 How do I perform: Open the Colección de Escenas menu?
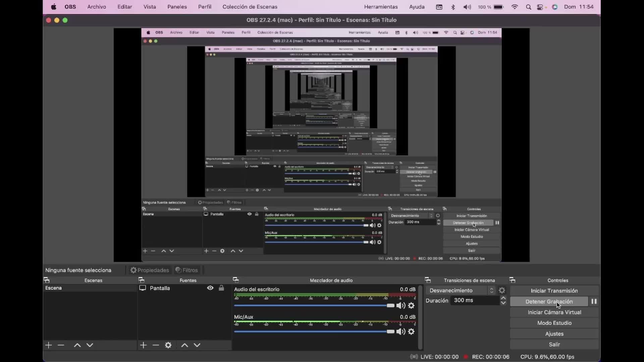(x=250, y=7)
